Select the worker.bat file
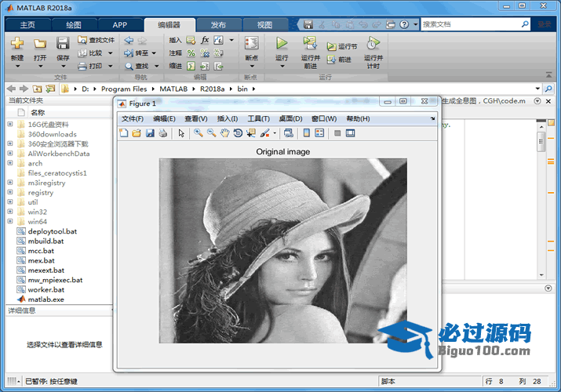The image size is (561, 392). point(46,289)
